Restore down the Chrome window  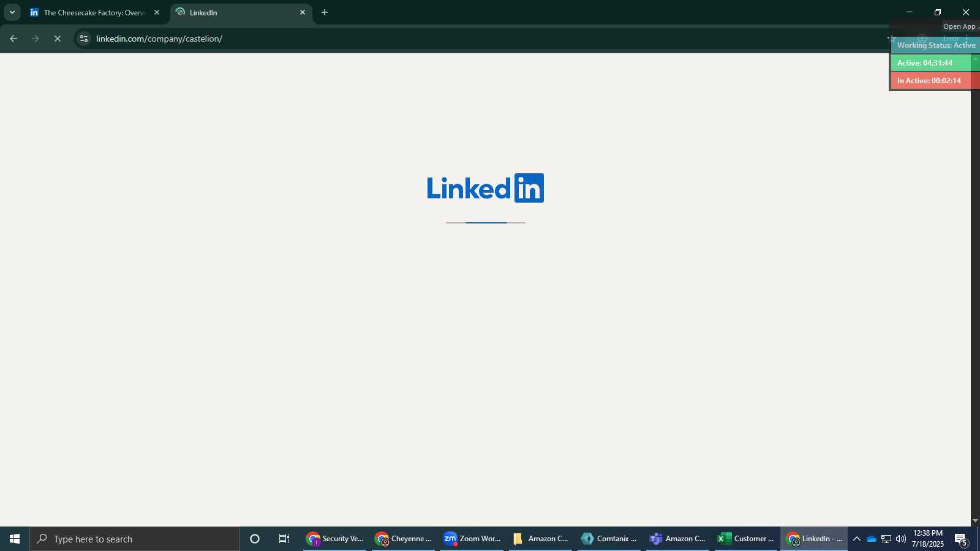[938, 12]
